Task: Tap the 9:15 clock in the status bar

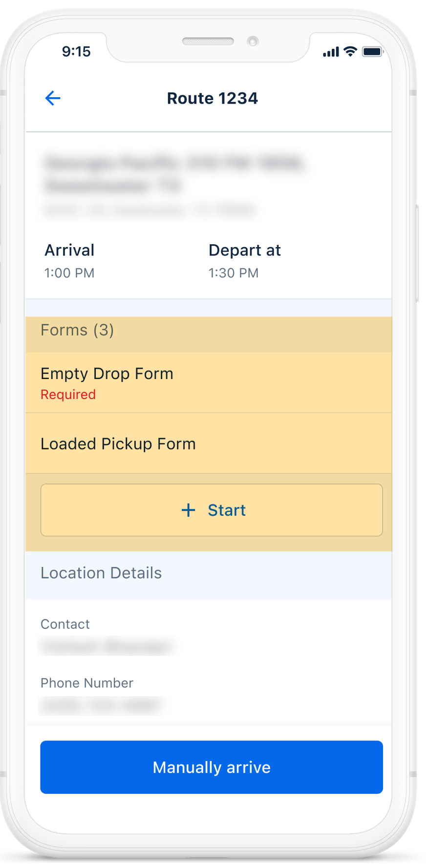Action: pos(76,51)
